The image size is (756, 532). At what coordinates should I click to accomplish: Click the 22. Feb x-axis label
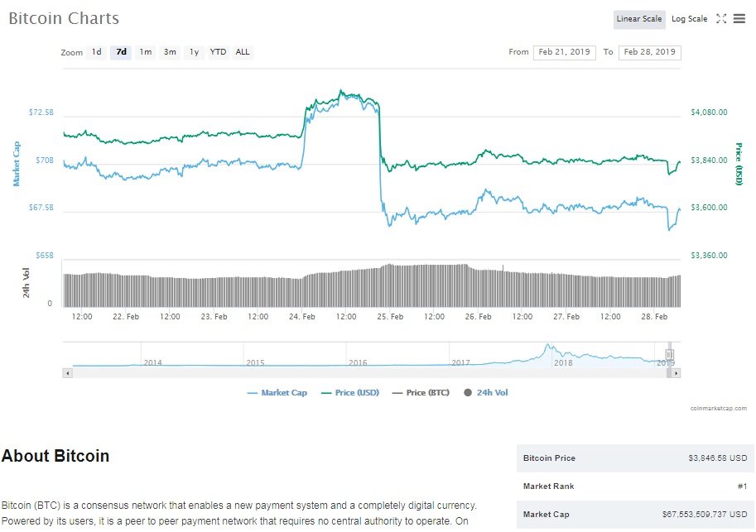[126, 317]
